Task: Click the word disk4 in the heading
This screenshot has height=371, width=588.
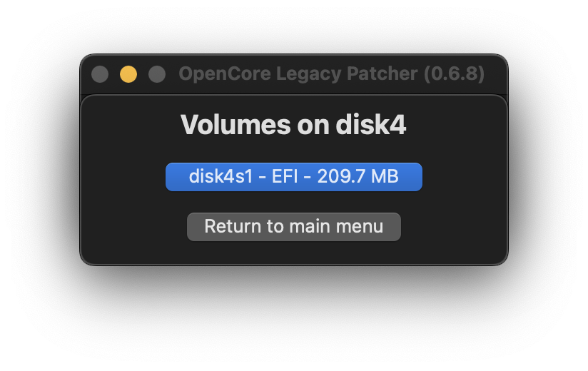Action: (370, 125)
